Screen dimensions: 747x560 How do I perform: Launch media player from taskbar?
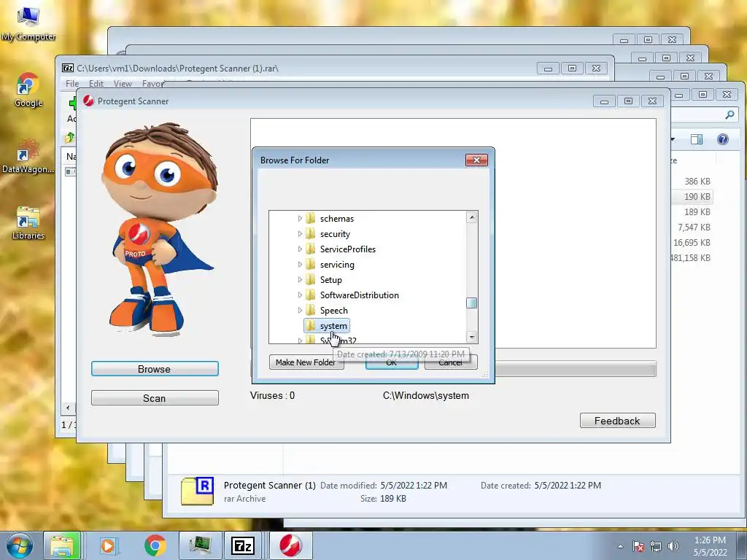(108, 545)
